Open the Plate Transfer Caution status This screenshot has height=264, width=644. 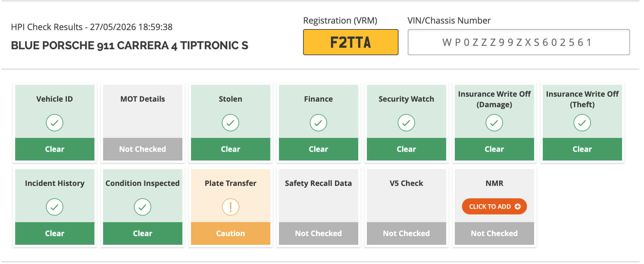(x=231, y=233)
